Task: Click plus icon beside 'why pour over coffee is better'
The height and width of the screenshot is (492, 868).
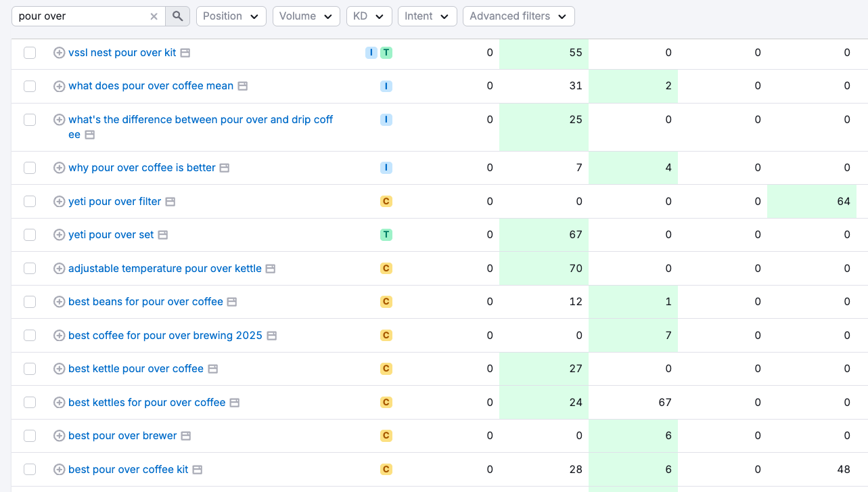Action: coord(59,168)
